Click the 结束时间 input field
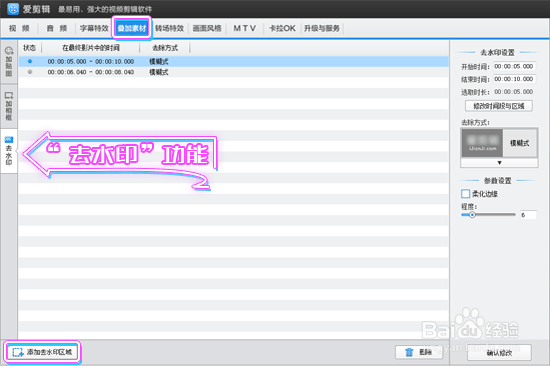This screenshot has height=366, width=550. click(x=514, y=79)
